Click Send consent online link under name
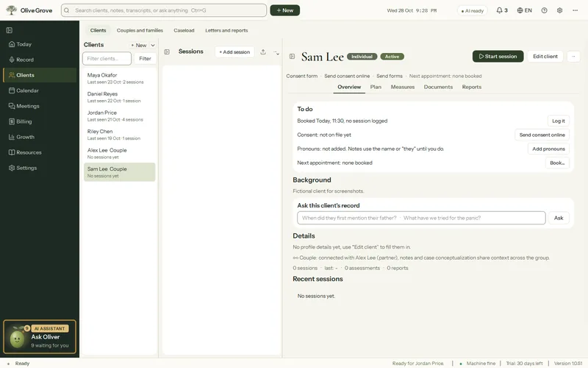Viewport: 588px width, 368px height. point(347,77)
